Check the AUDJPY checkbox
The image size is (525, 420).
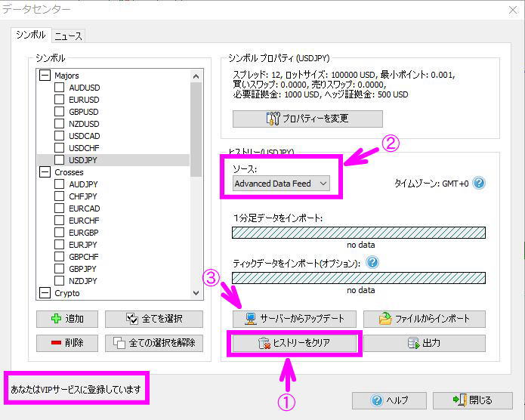[59, 184]
